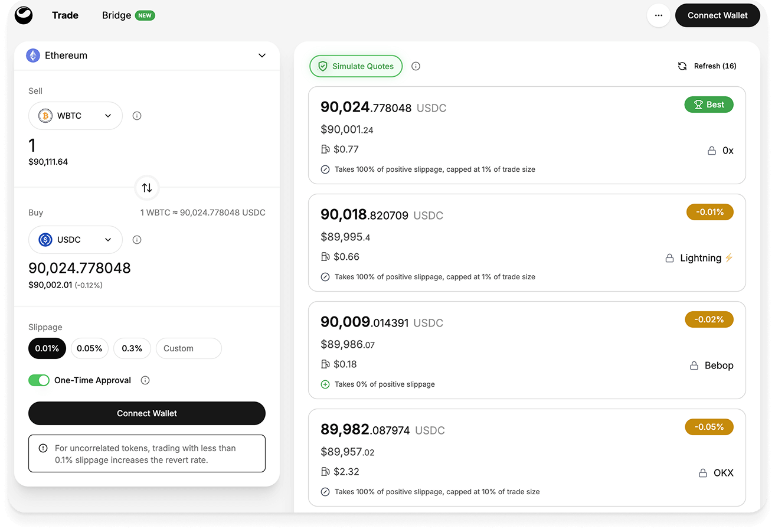The width and height of the screenshot is (775, 532).
Task: Click the sell amount field showing 1
Action: point(32,145)
